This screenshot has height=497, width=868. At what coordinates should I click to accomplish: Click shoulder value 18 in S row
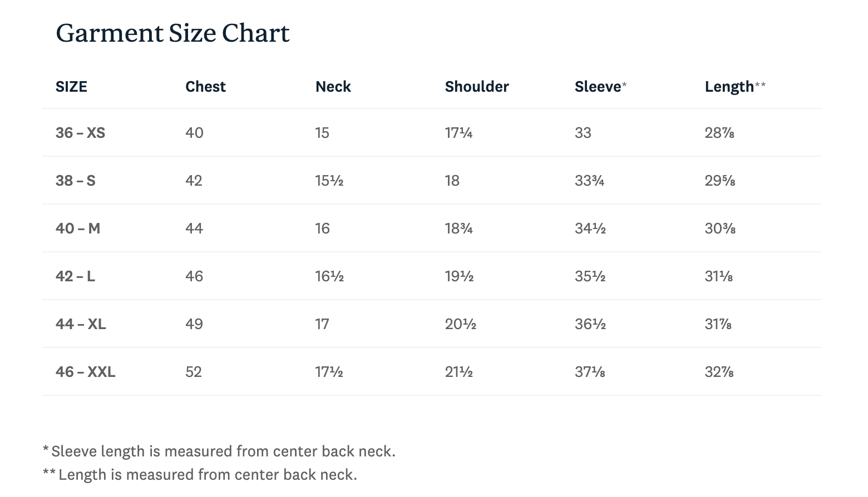tap(452, 181)
